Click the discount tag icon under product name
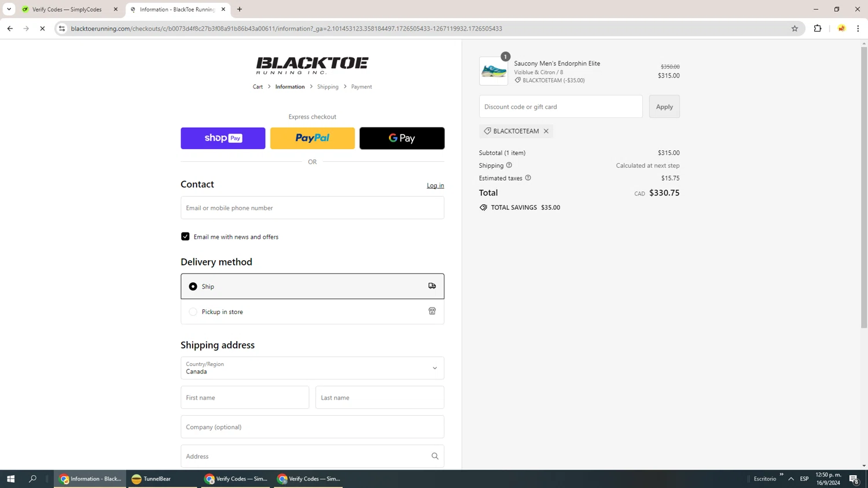This screenshot has height=488, width=868. [518, 80]
